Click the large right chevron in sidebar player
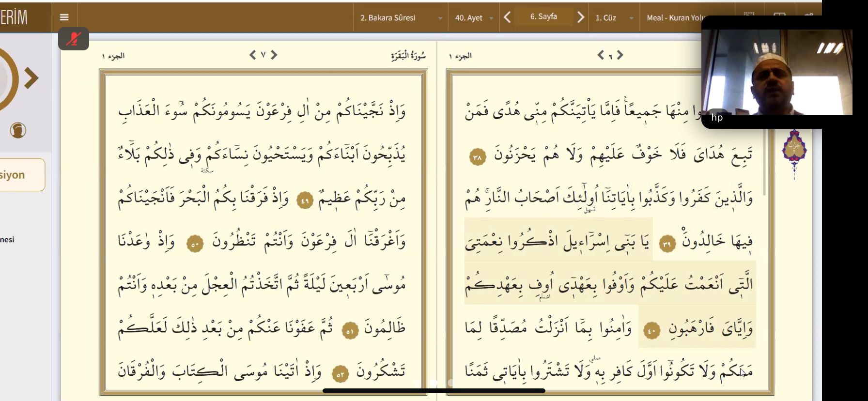 [31, 78]
